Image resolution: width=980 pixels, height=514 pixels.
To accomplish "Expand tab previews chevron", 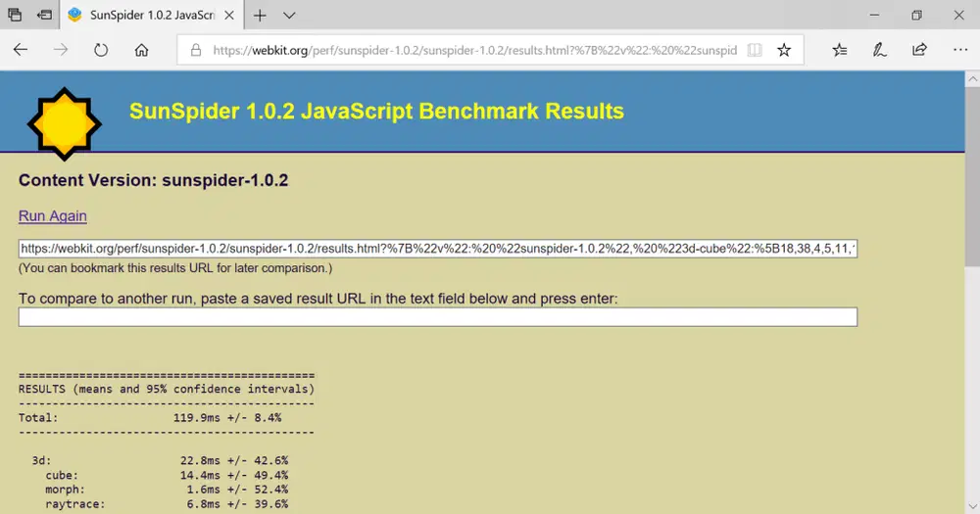I will click(x=289, y=15).
